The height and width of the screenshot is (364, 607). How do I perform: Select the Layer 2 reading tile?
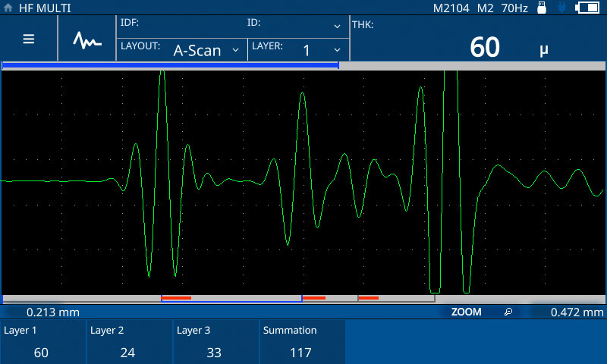130,341
